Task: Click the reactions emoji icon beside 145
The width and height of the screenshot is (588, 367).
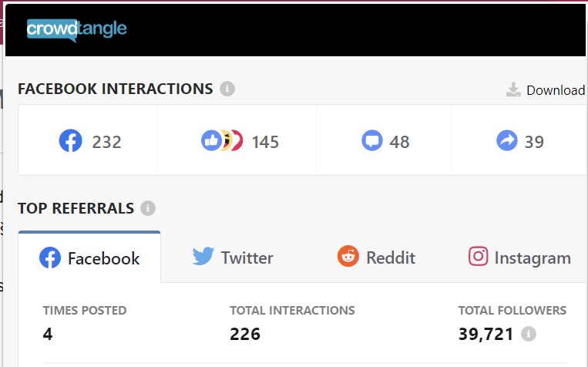Action: pos(222,141)
